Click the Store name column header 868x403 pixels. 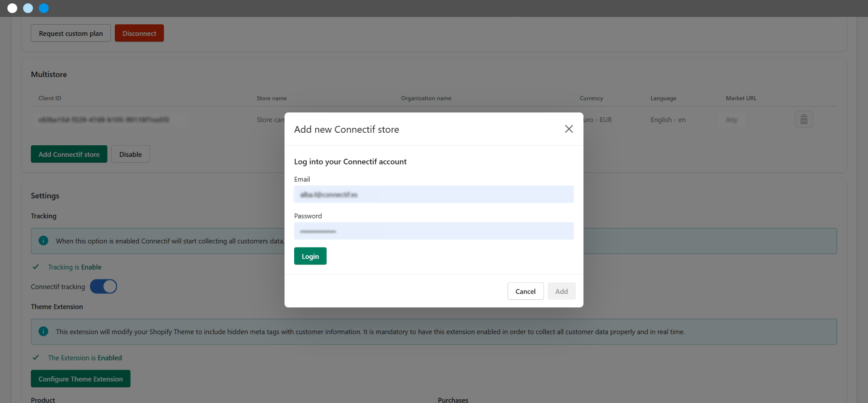(x=271, y=98)
